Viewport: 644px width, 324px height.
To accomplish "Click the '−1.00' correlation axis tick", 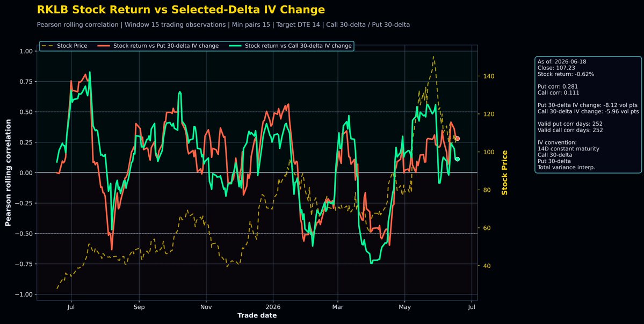I will [x=24, y=294].
